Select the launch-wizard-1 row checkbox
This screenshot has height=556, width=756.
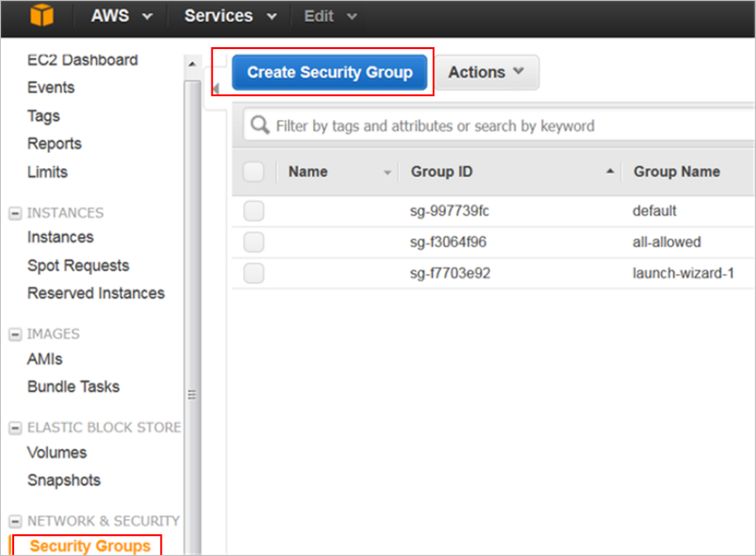(x=253, y=274)
